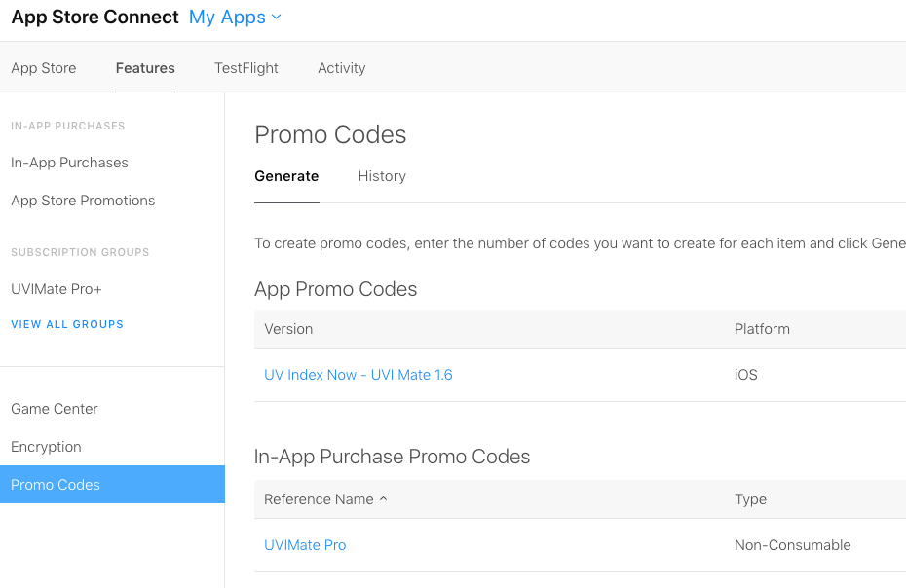Image resolution: width=906 pixels, height=588 pixels.
Task: Open the UVIMate Pro in-app purchase link
Action: pyautogui.click(x=305, y=545)
